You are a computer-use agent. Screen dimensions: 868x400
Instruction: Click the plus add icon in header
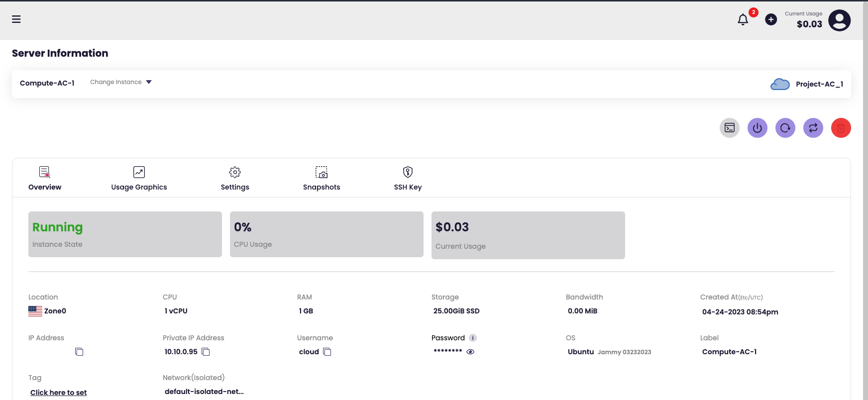(770, 19)
